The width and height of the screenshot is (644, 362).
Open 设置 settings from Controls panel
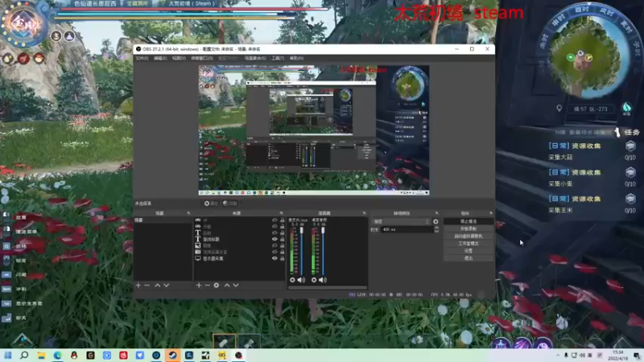tap(469, 251)
